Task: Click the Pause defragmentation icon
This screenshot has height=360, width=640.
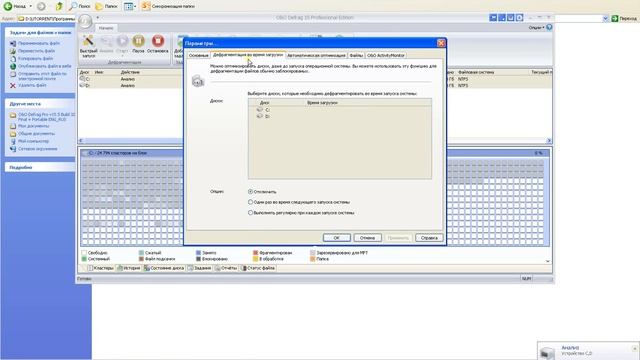Action: tap(138, 41)
